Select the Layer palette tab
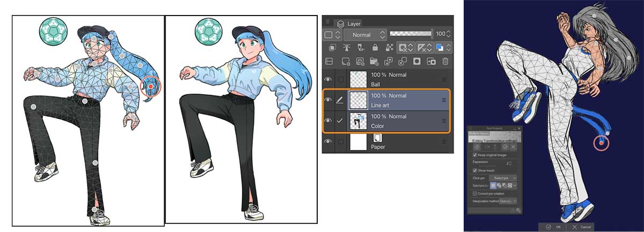The image size is (644, 232). (348, 24)
